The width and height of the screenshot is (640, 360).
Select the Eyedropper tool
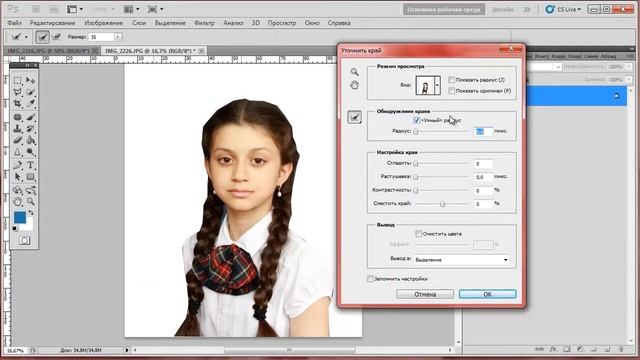[31, 104]
